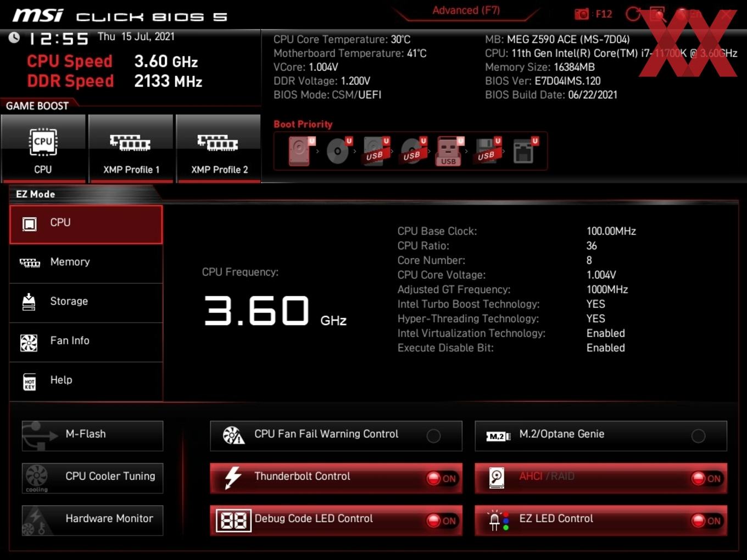Click CPU Core Temperature: 30°C
Image resolution: width=747 pixels, height=560 pixels.
342,40
